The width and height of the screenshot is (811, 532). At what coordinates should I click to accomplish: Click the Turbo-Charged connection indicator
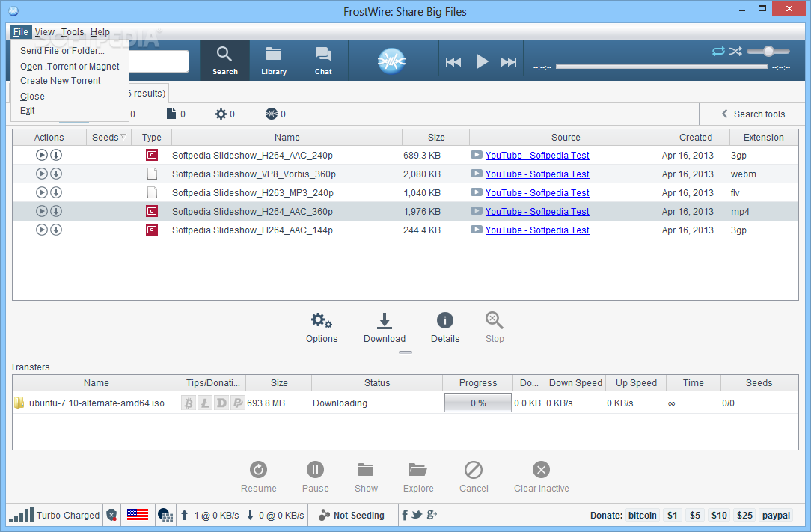[55, 516]
